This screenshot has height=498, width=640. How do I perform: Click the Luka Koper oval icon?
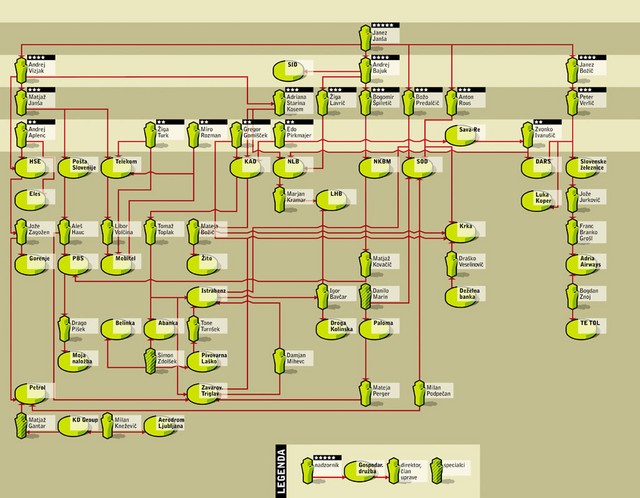(x=537, y=200)
